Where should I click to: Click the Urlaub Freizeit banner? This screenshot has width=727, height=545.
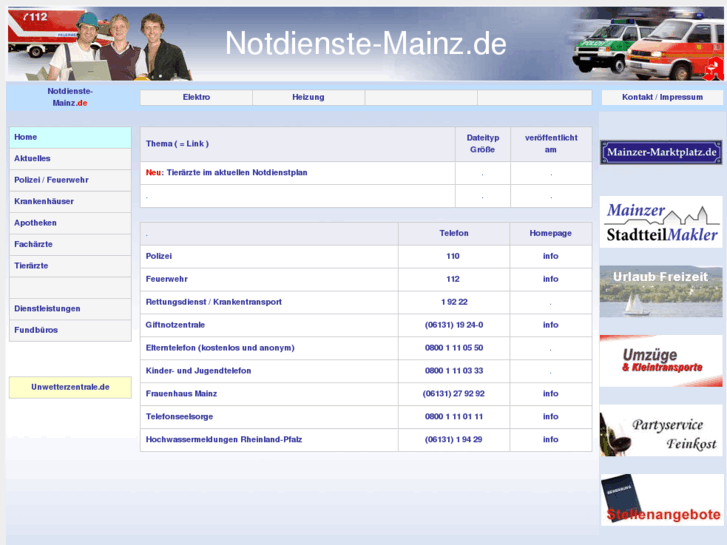(661, 291)
